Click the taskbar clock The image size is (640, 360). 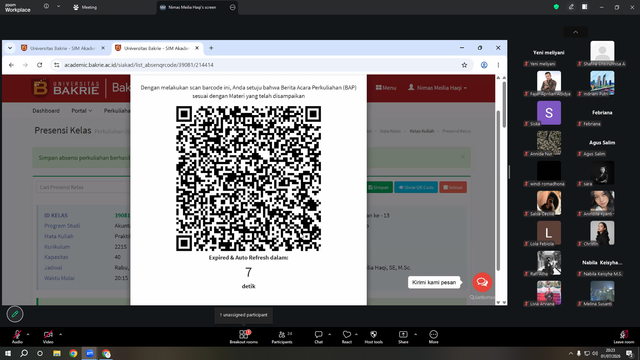(x=610, y=353)
